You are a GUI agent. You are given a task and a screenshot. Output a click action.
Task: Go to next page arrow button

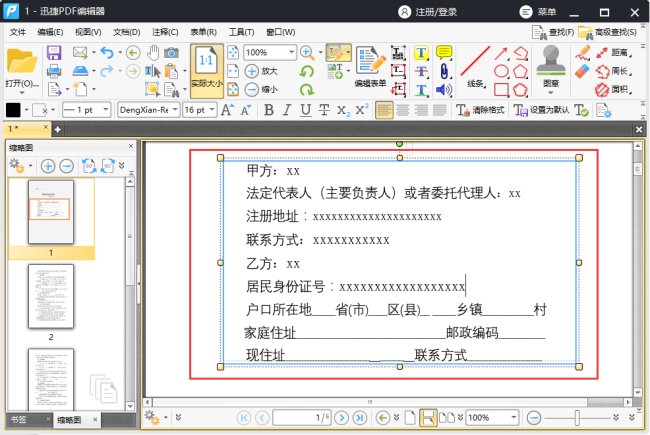[x=341, y=417]
